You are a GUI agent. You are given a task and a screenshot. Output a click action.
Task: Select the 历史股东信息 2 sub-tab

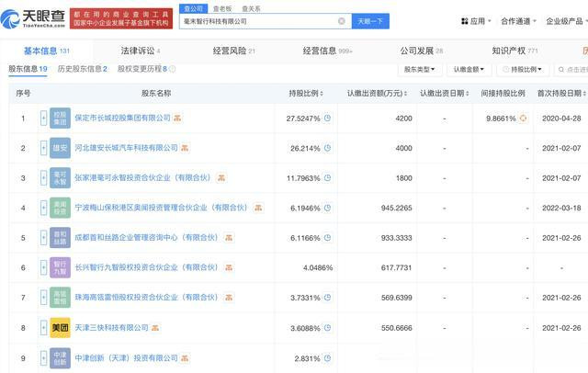(x=82, y=69)
